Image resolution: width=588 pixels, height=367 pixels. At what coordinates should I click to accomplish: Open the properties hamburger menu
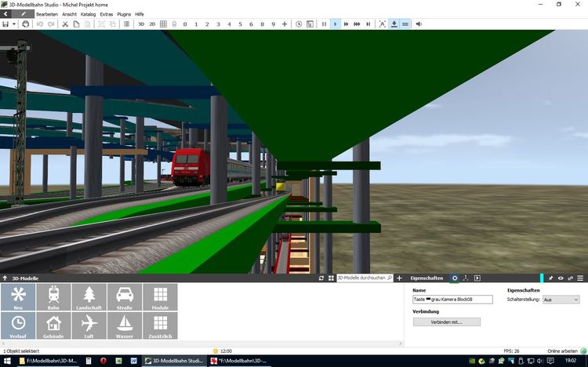click(x=580, y=278)
